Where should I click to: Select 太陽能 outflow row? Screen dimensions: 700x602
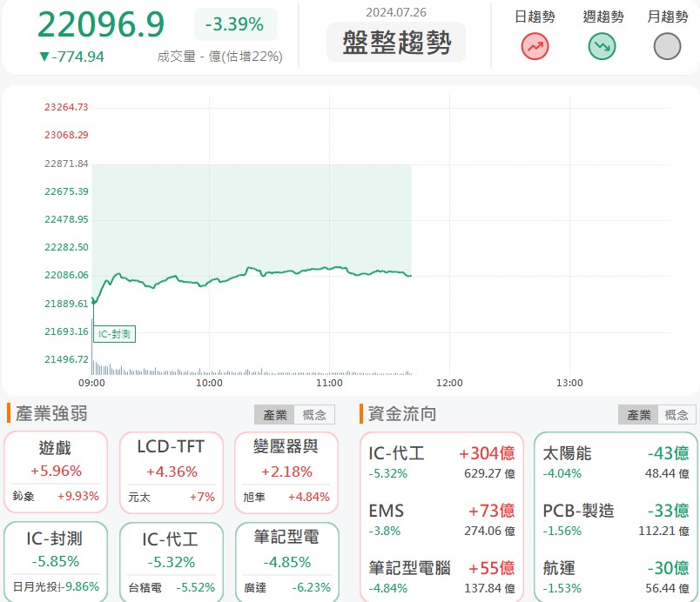coord(616,463)
